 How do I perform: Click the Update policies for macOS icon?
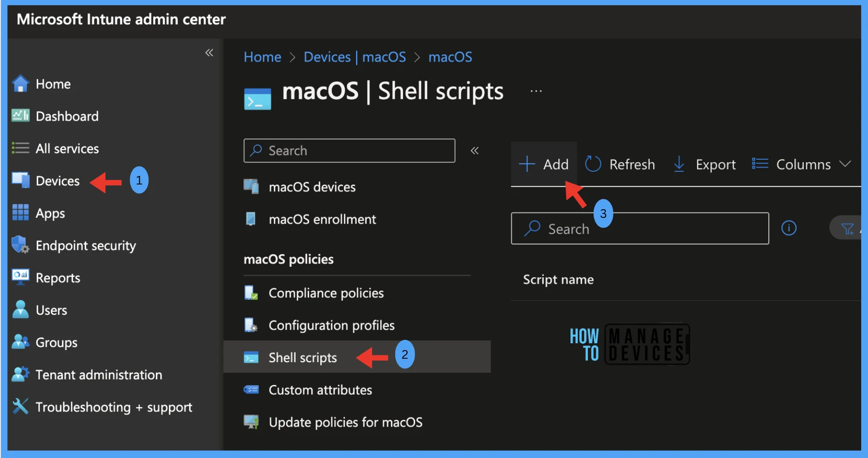[x=251, y=422]
